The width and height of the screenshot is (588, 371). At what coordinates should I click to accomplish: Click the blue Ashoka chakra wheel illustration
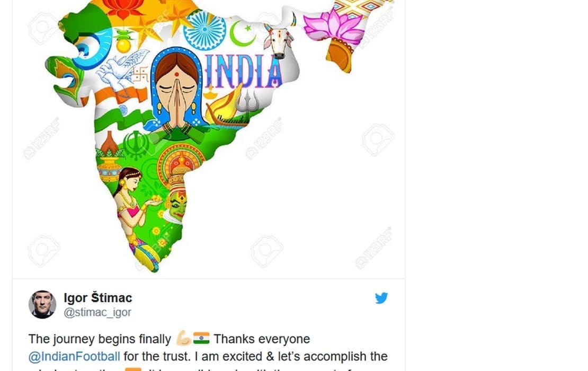pyautogui.click(x=205, y=29)
